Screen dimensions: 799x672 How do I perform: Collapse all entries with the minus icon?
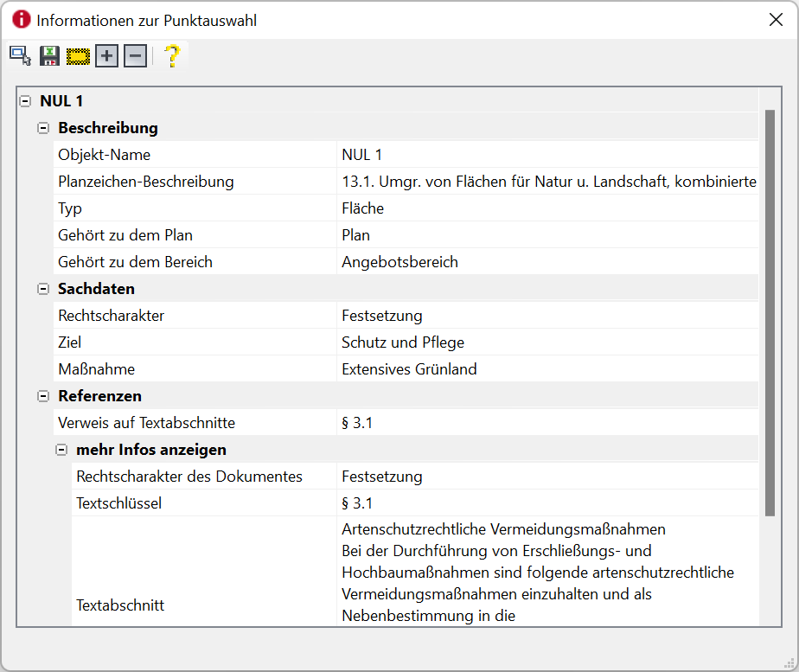point(135,56)
